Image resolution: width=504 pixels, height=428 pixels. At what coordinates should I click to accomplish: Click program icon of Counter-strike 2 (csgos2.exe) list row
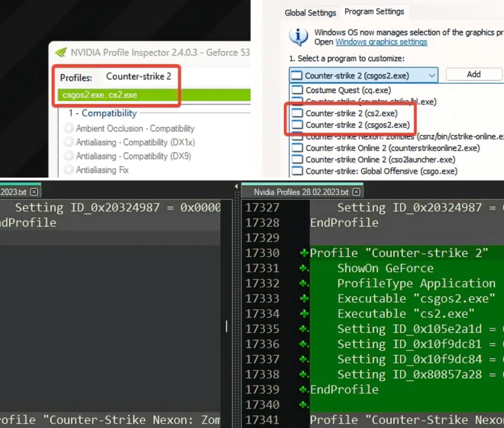tap(297, 125)
